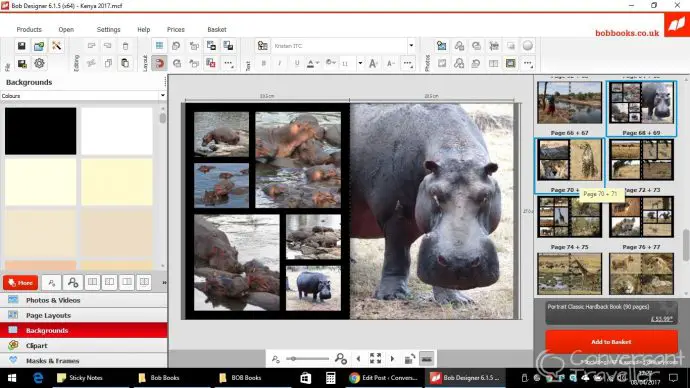
Task: Click the grid layout icon in Layout group
Action: 159,46
